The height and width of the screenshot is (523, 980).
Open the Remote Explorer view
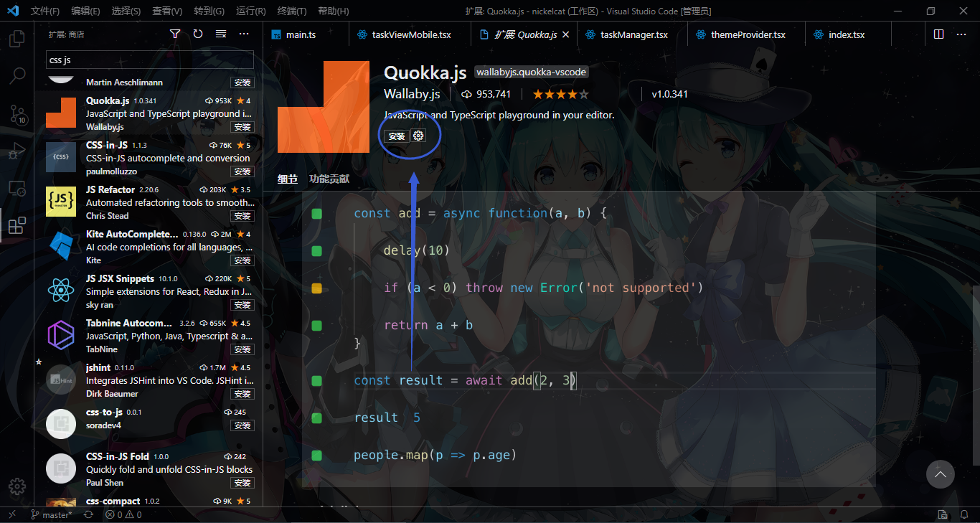click(17, 189)
